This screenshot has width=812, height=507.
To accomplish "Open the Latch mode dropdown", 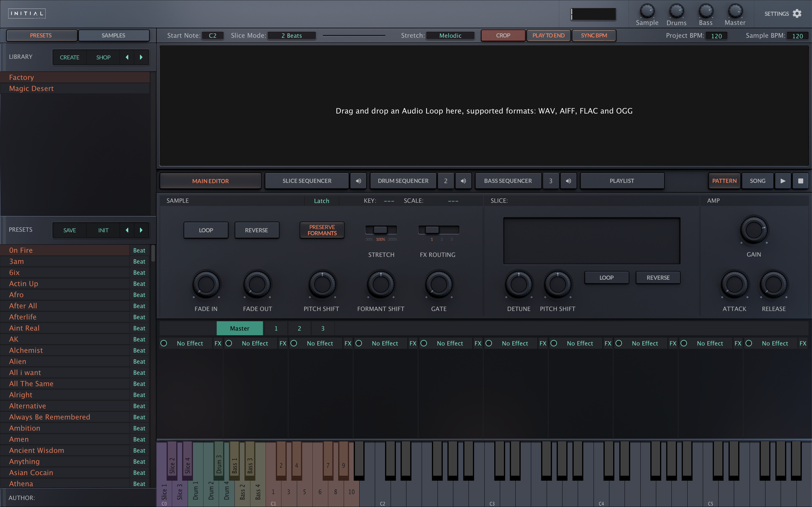I will pyautogui.click(x=322, y=201).
